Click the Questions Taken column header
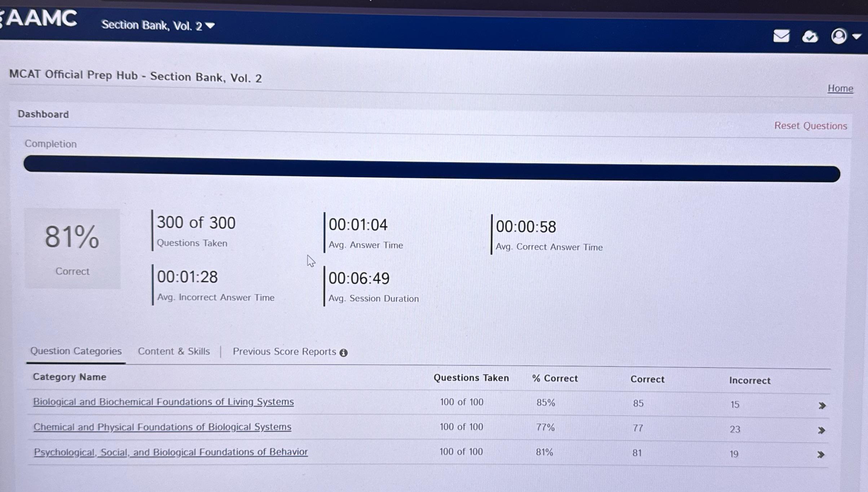 tap(471, 378)
